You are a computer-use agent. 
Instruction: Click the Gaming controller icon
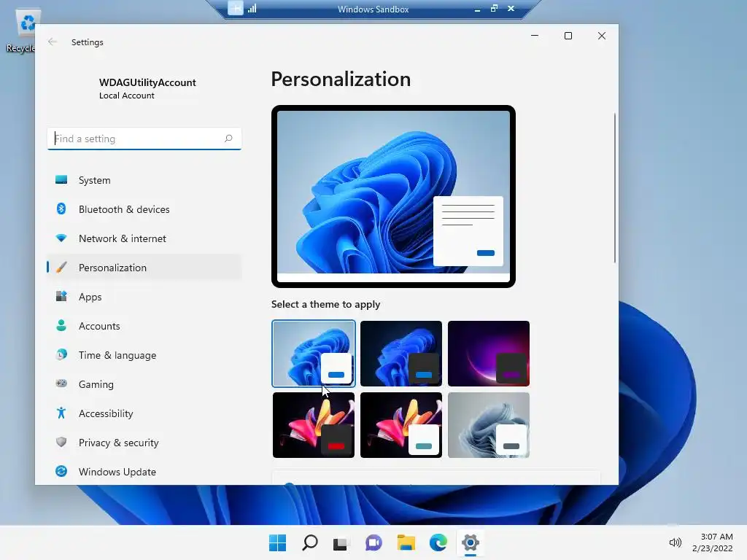click(61, 384)
